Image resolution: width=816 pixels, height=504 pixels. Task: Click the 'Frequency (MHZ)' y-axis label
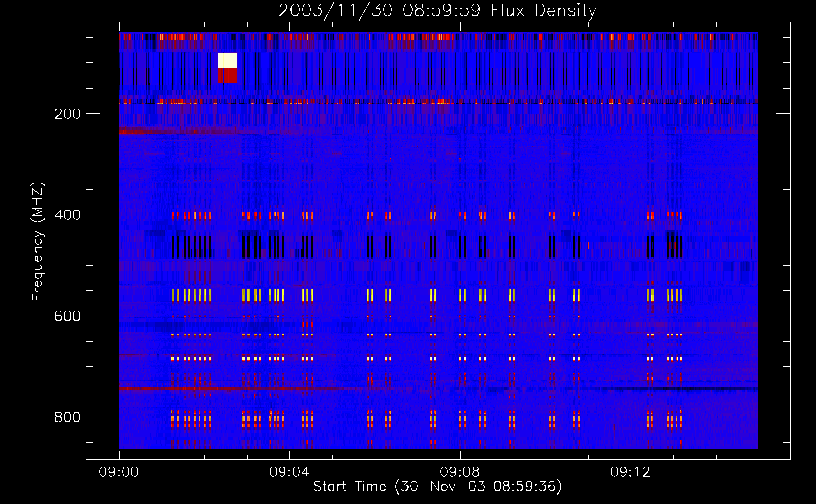(x=38, y=242)
